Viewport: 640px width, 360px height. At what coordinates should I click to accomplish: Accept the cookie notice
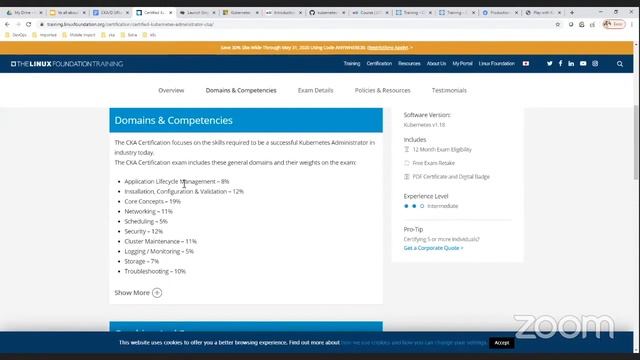[502, 343]
